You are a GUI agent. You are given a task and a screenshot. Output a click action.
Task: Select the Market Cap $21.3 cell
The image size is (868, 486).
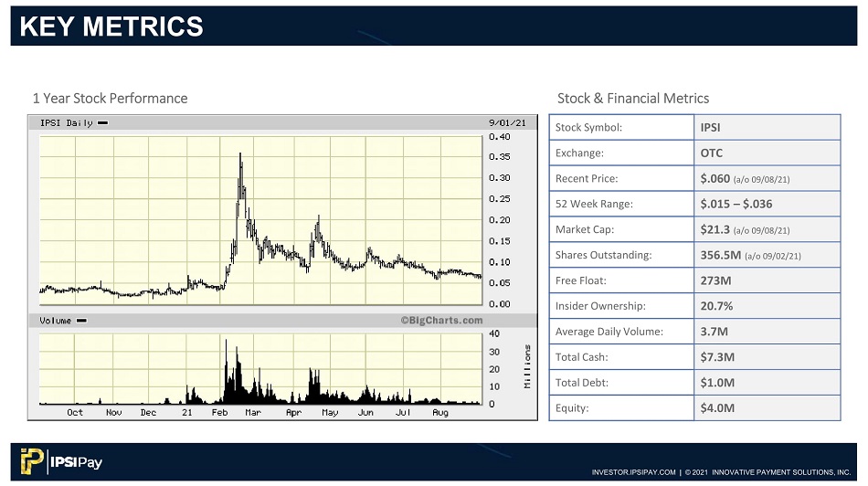pyautogui.click(x=767, y=229)
